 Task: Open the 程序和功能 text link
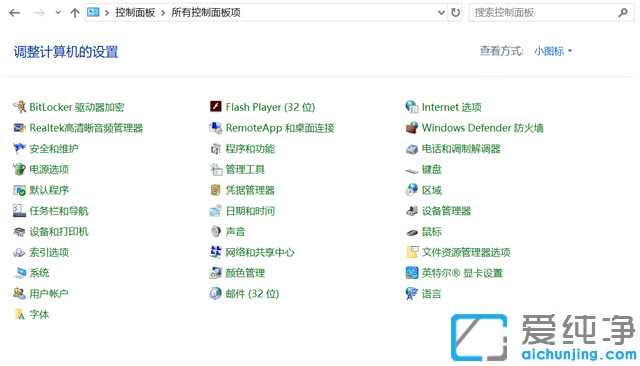click(250, 149)
